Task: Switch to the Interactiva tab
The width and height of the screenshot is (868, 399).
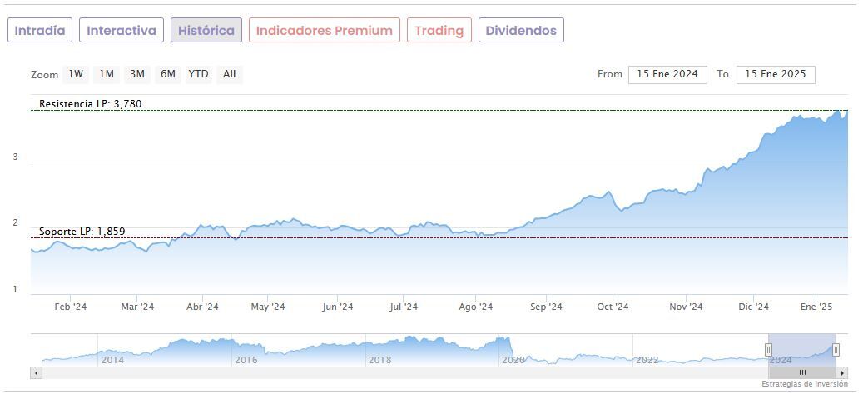Action: [x=122, y=31]
